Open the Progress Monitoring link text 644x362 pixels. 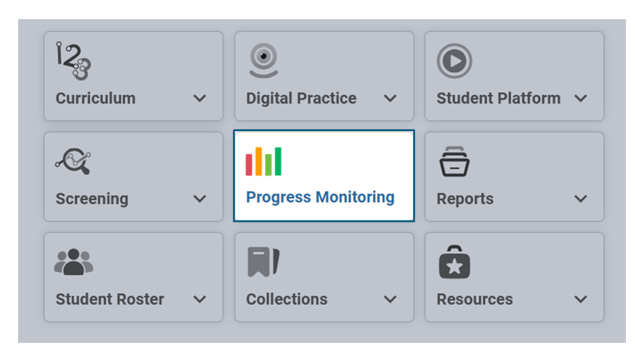(x=320, y=198)
